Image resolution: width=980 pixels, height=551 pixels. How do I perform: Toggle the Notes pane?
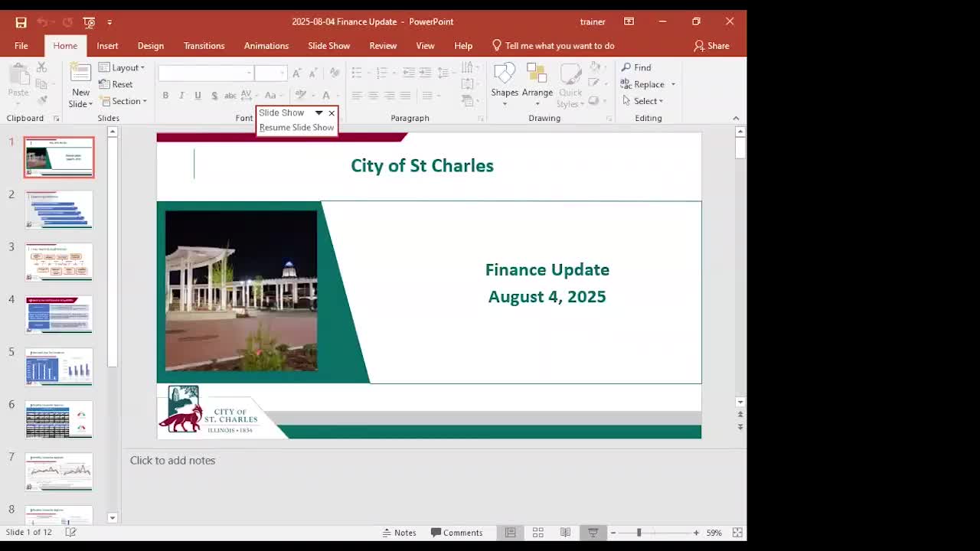pos(398,533)
